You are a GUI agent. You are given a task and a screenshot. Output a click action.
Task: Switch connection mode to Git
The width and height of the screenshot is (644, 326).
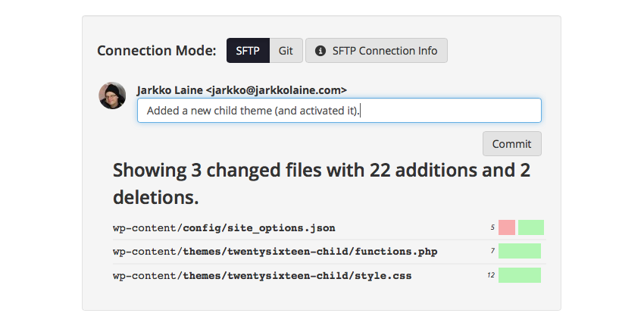pos(286,51)
